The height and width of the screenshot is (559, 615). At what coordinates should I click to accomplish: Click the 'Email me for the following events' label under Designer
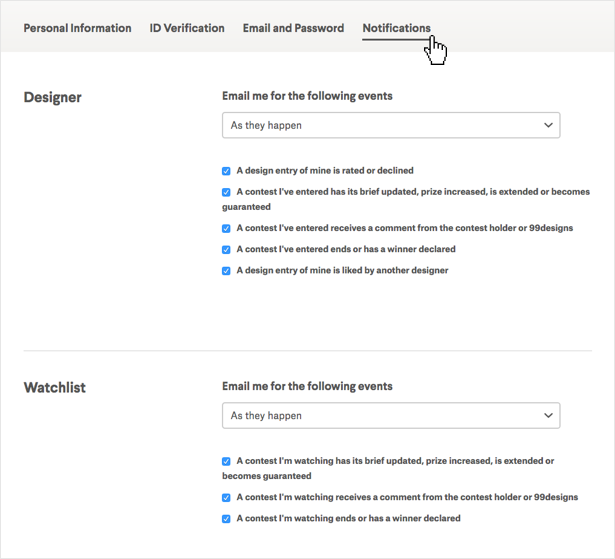tap(307, 97)
